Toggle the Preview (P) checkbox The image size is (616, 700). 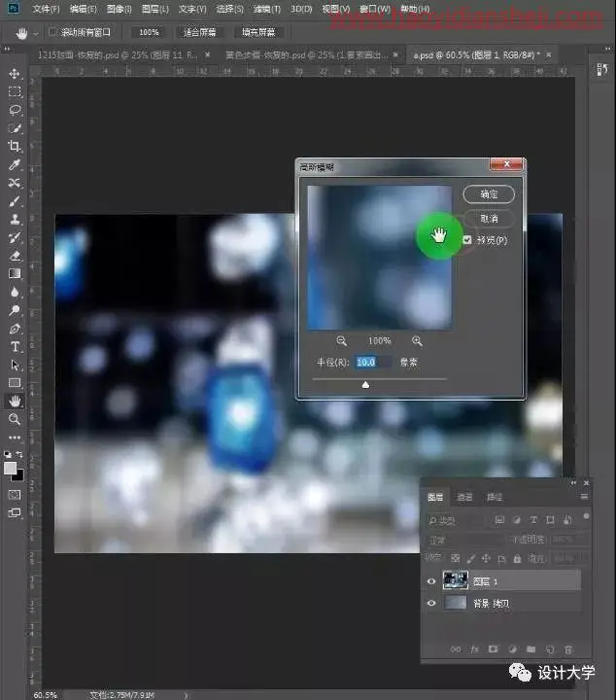pos(467,240)
